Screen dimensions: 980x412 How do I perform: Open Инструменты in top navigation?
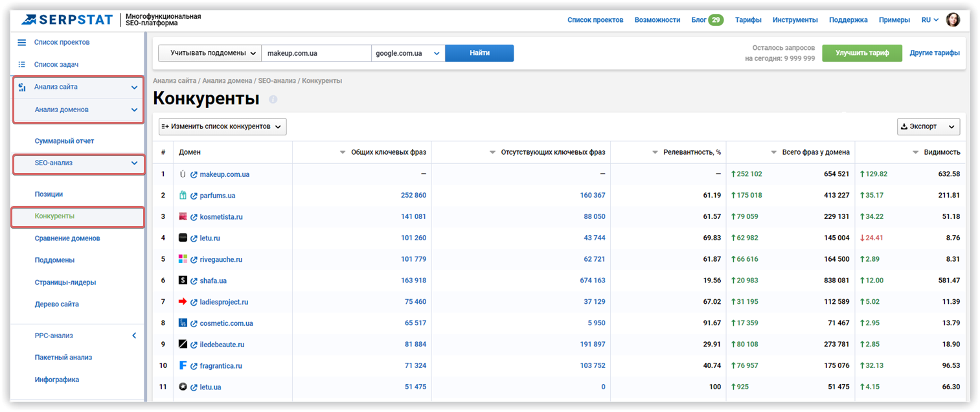(x=795, y=20)
